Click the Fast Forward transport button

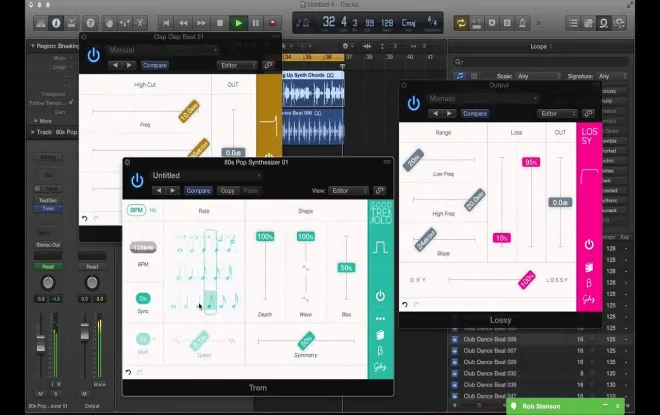(201, 23)
